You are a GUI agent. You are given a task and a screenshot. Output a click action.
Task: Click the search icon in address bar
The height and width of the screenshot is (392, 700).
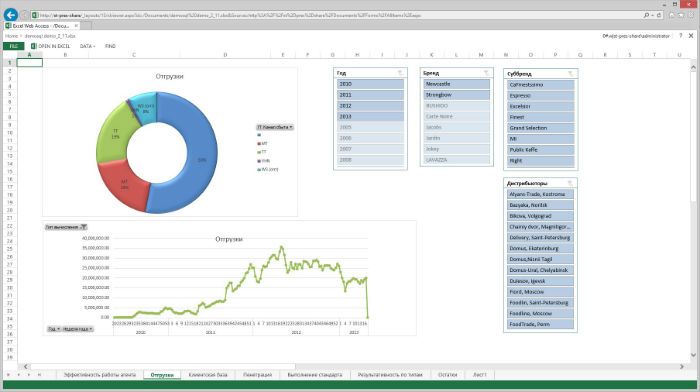646,15
